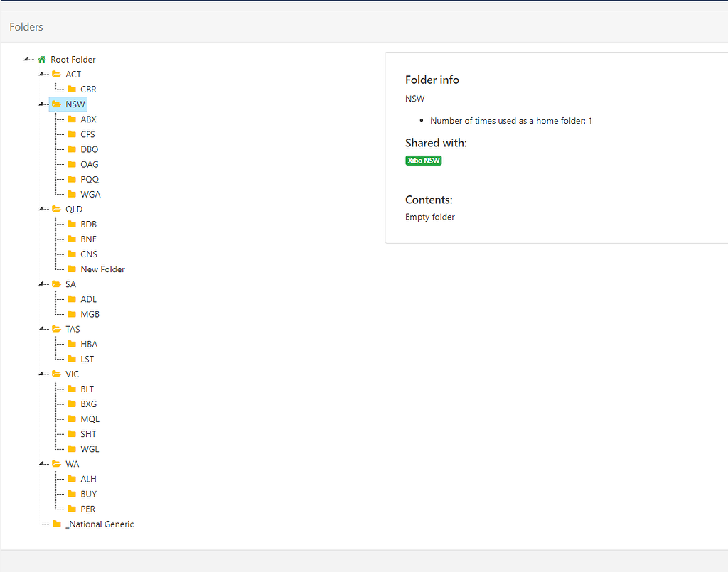The image size is (728, 572).
Task: Select the HBA folder under TAS
Action: 87,344
